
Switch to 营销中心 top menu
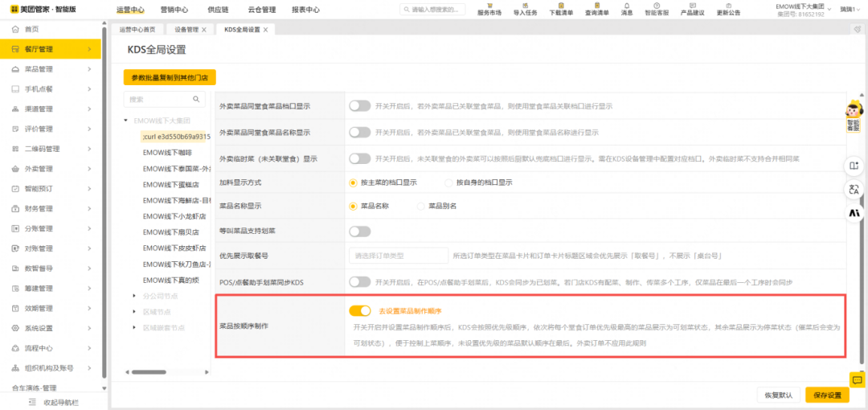coord(174,10)
